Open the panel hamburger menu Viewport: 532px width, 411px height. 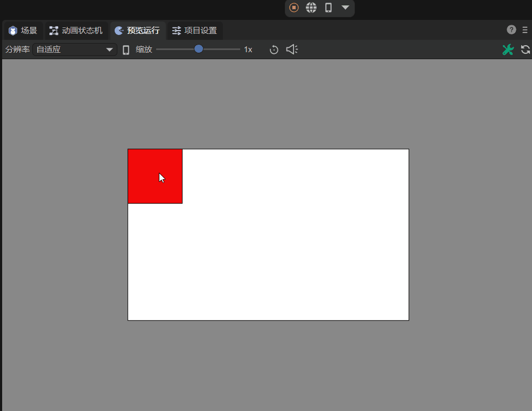[x=525, y=30]
